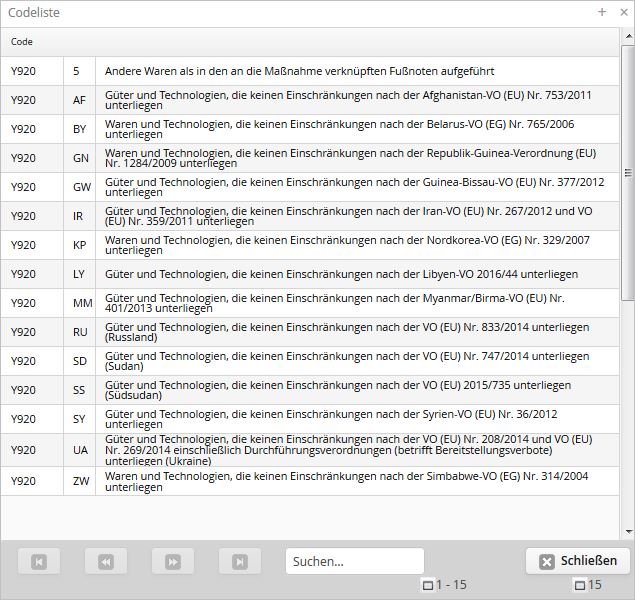Click the Code column header
Viewport: 635px width, 600px height.
[x=22, y=42]
